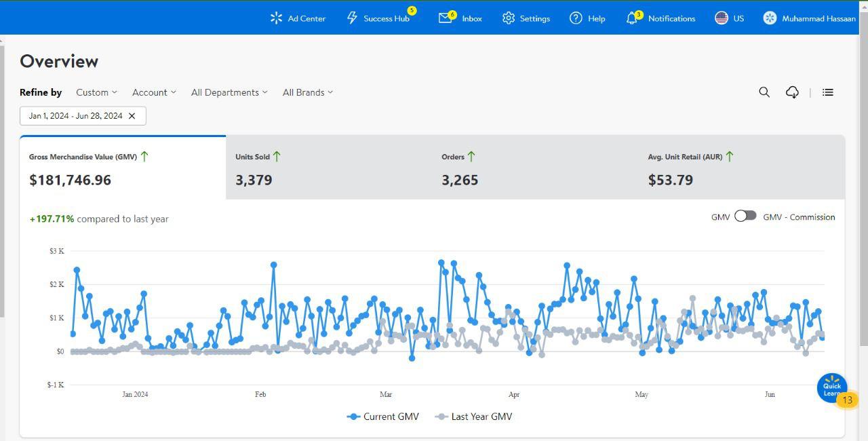Expand the Custom date dropdown

point(96,92)
